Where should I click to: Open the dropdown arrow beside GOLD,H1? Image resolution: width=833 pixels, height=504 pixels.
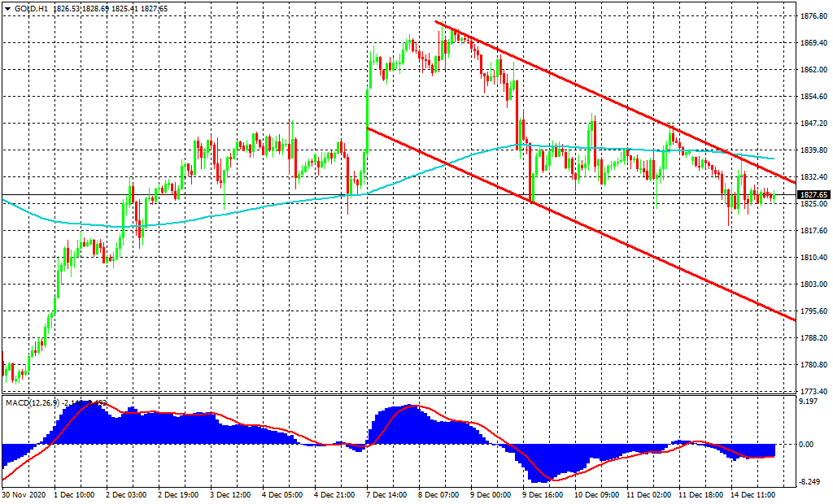click(7, 9)
